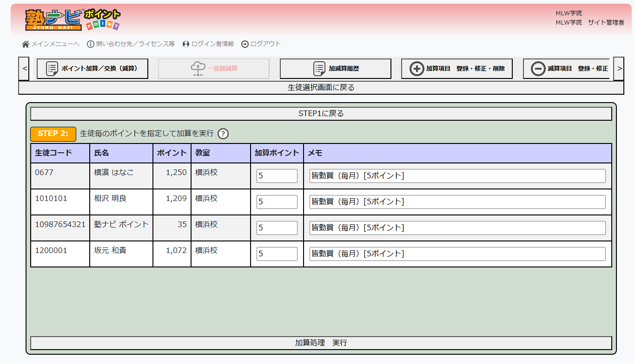Select the minus icon for 減算項目 登録・修正
This screenshot has height=364, width=635.
click(538, 68)
